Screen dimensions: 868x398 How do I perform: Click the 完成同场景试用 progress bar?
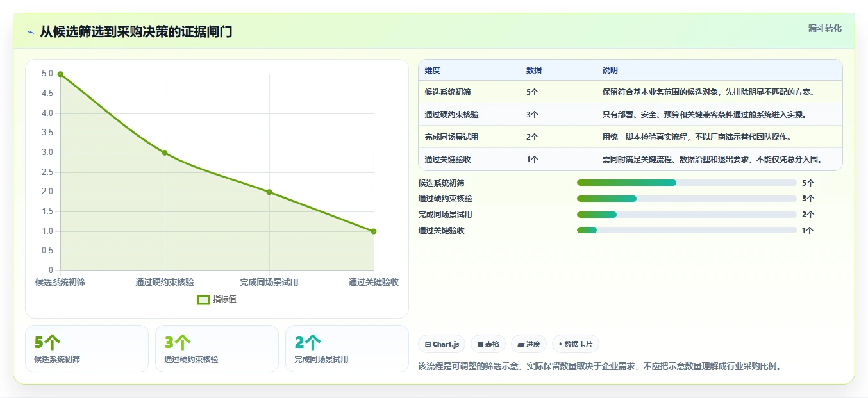pyautogui.click(x=687, y=215)
